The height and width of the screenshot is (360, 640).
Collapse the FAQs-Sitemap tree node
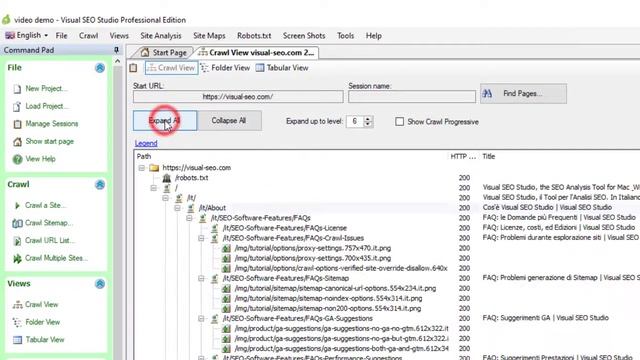coord(201,278)
